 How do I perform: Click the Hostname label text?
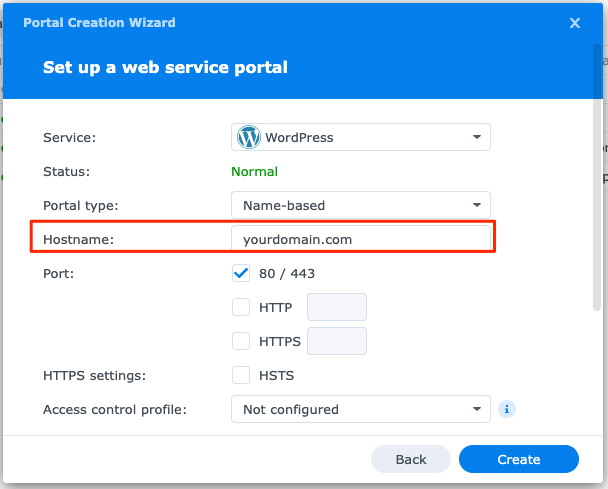coord(79,239)
